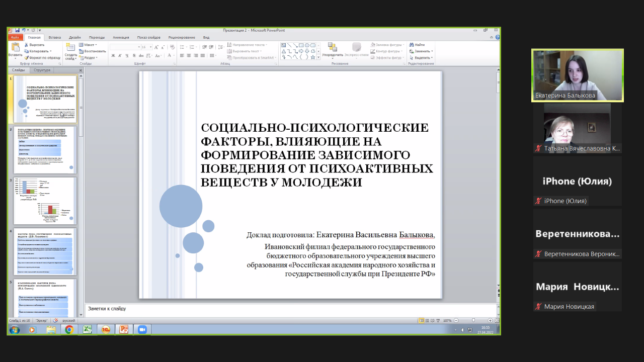Toggle bold Ж formatting
The image size is (644, 362).
113,56
